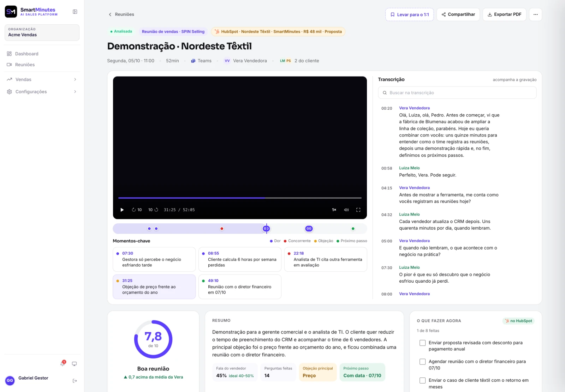This screenshot has height=392, width=565.
Task: Click the green Próximo passo timeline marker
Action: coord(353,229)
